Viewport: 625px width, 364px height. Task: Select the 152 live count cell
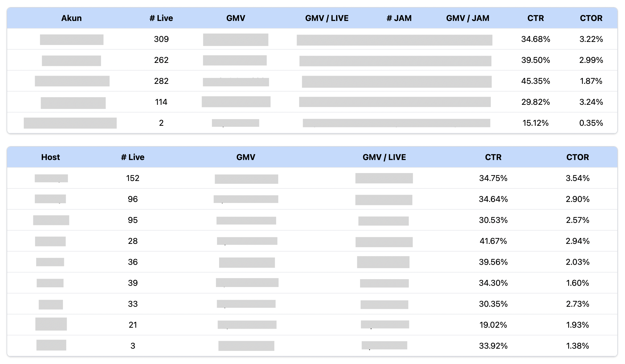(x=133, y=178)
